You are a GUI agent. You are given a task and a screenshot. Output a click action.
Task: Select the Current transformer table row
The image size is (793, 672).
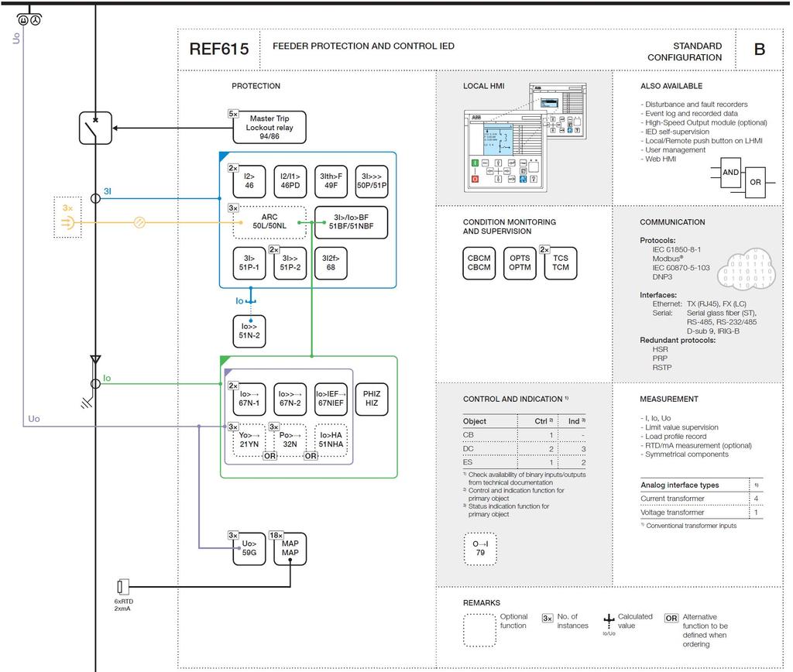pos(702,499)
